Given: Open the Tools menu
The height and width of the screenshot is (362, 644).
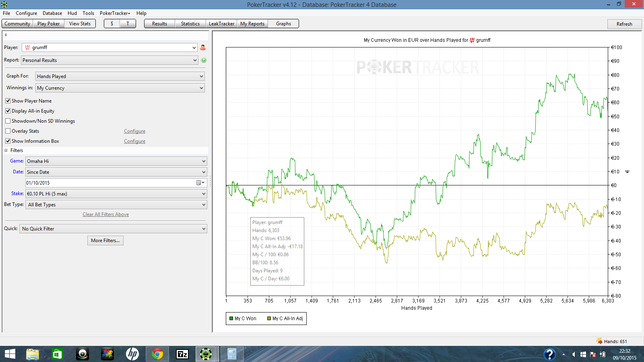Looking at the screenshot, I should pyautogui.click(x=89, y=13).
